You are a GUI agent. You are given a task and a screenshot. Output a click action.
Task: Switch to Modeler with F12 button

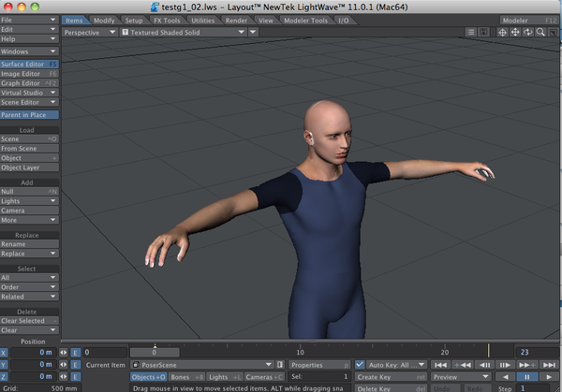(529, 21)
